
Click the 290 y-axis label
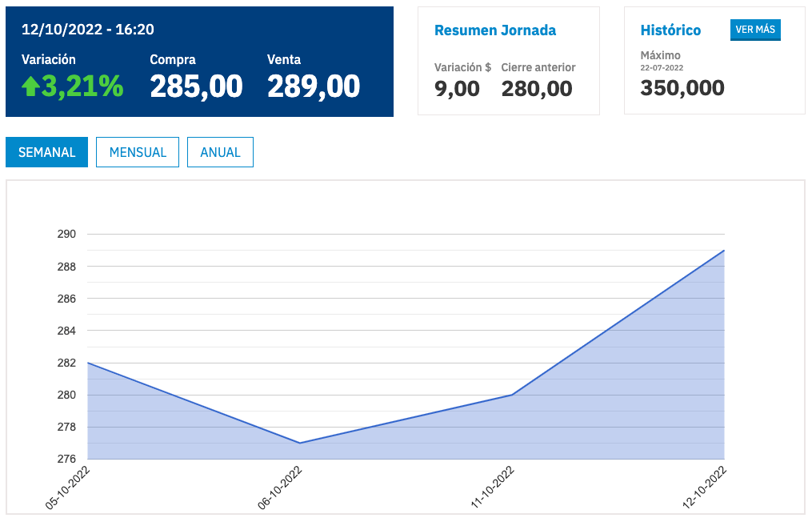[66, 234]
